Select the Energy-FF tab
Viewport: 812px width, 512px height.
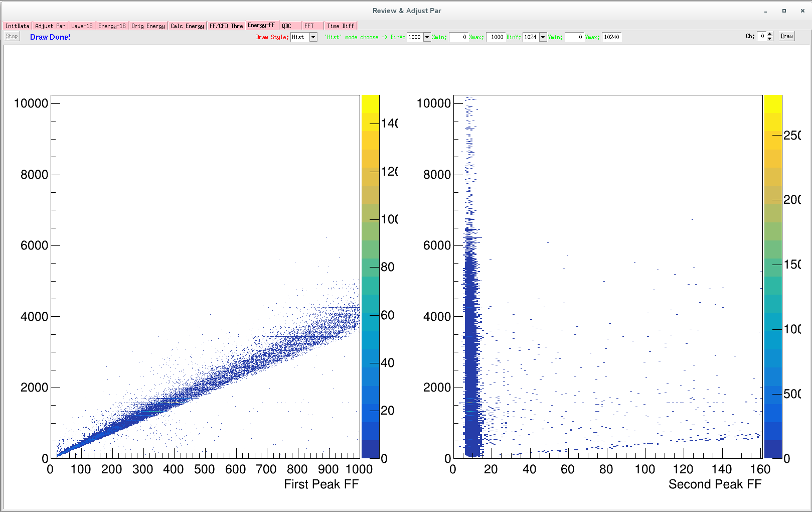point(262,25)
